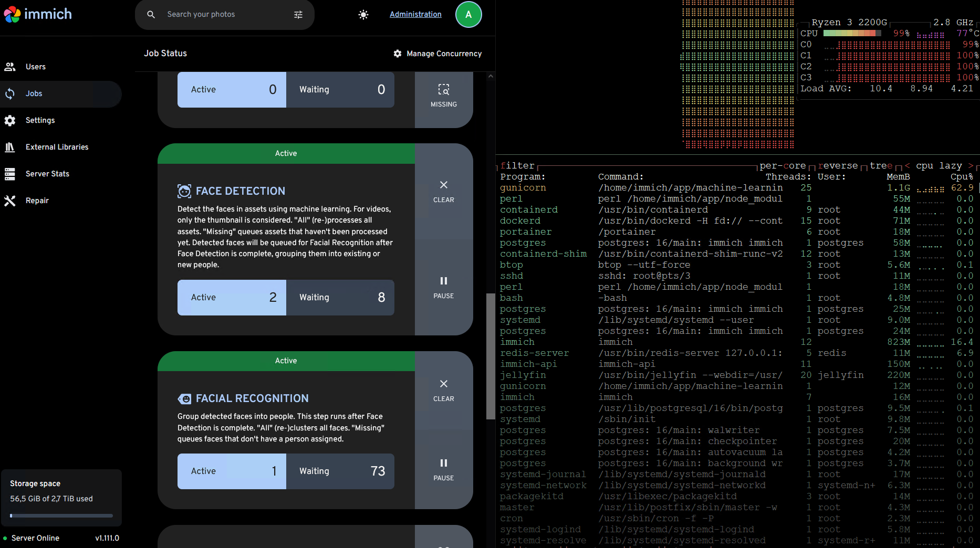Open Server Stats in the sidebar

tap(61, 174)
